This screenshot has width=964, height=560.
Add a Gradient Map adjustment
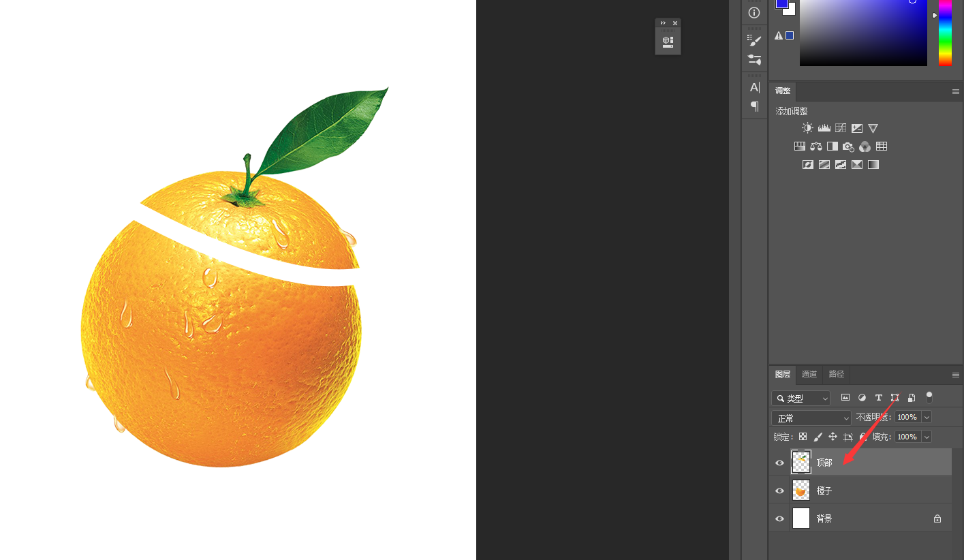click(x=873, y=164)
